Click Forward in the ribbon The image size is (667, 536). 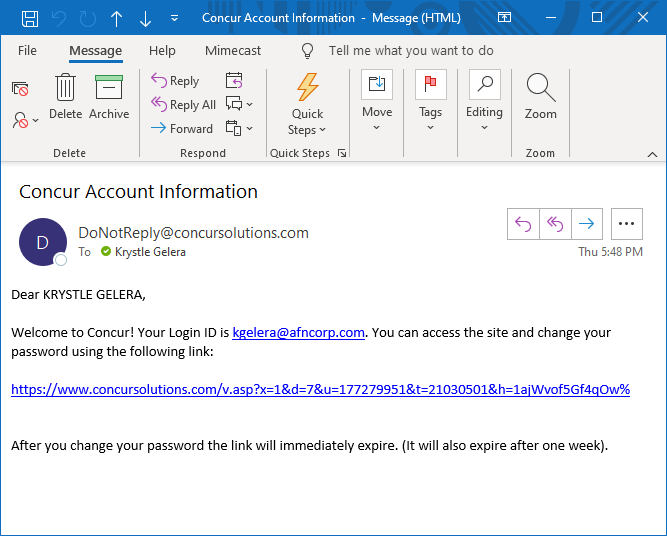pos(182,128)
